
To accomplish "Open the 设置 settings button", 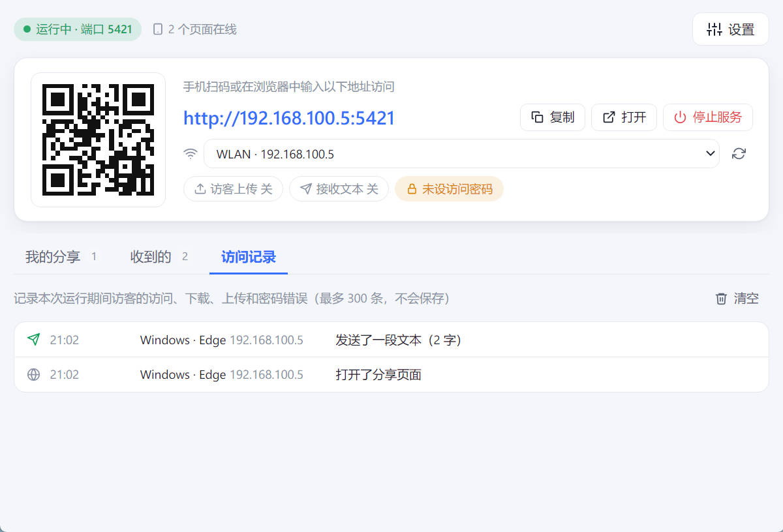I will click(730, 29).
